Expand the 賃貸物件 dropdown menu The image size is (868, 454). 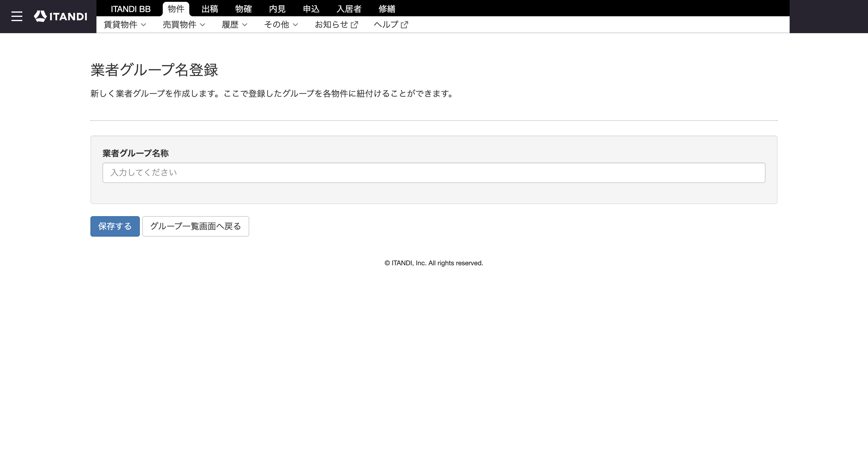coord(125,25)
